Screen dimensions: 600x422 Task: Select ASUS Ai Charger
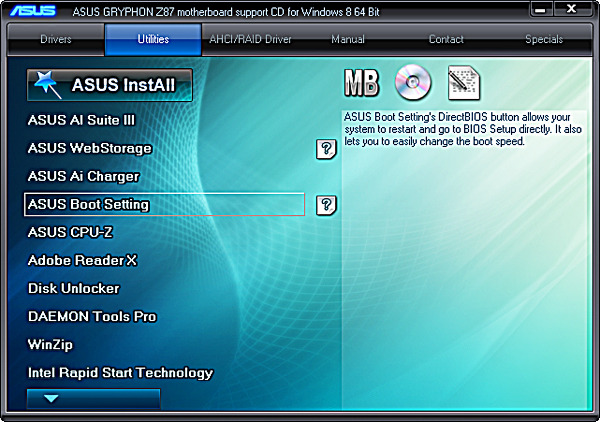pos(83,176)
